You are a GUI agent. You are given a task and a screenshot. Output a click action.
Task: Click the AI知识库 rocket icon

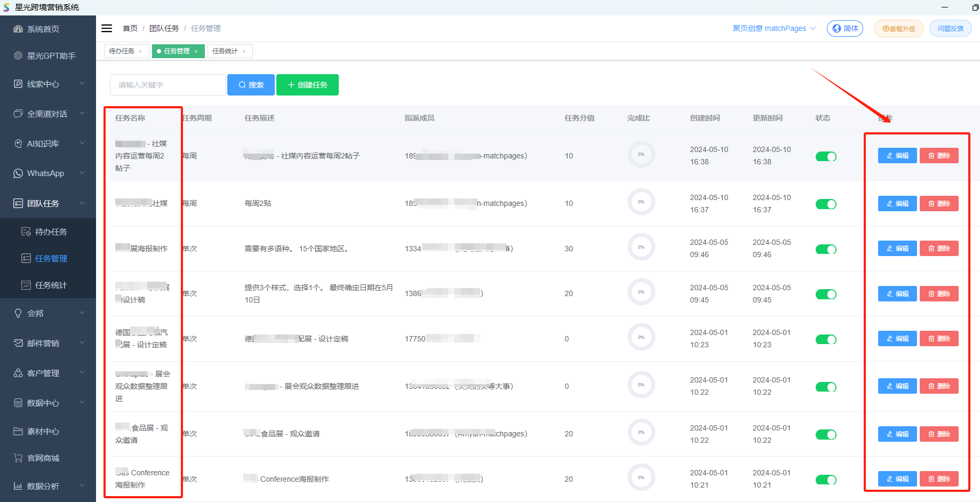click(x=18, y=144)
